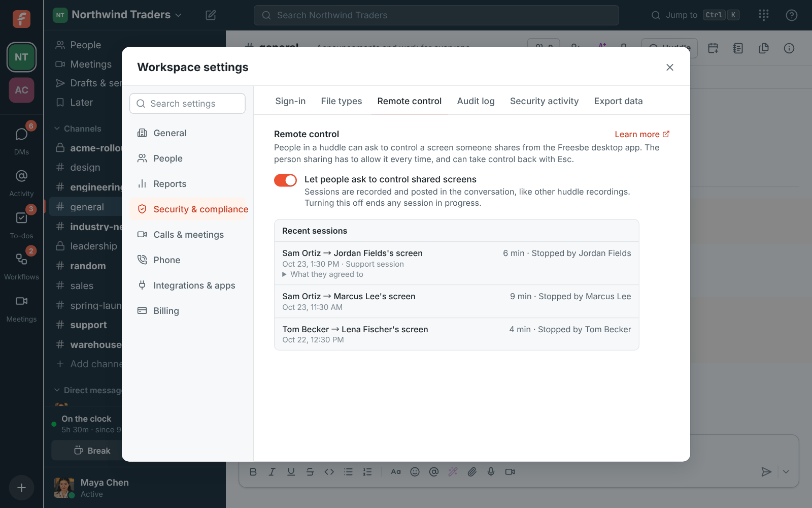Open the Security activity tab

point(544,101)
